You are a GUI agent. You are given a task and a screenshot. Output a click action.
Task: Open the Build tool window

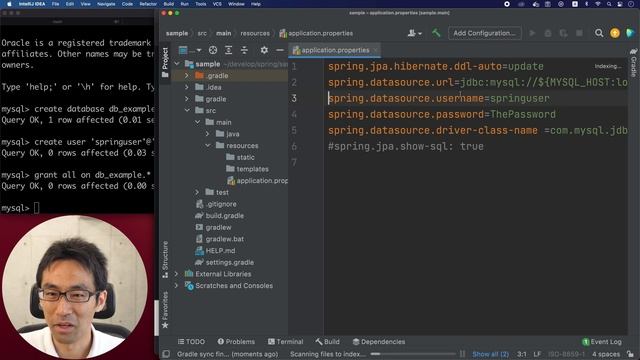(327, 342)
